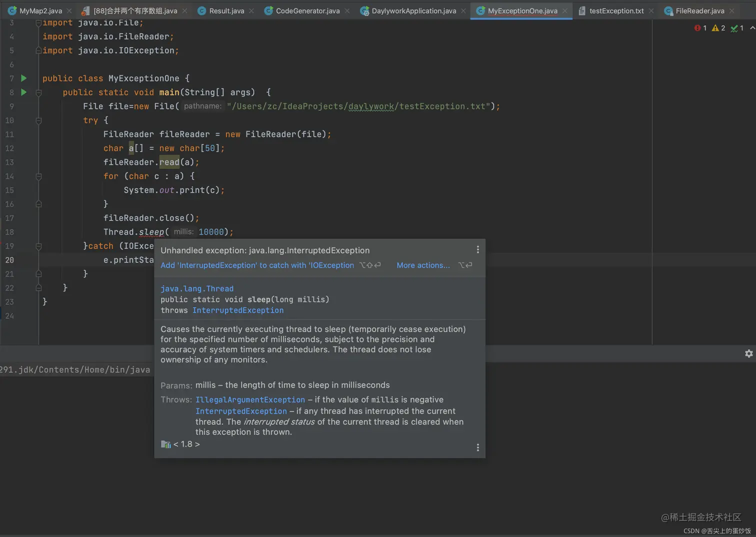
Task: Collapse the main method fold marker
Action: tap(38, 92)
